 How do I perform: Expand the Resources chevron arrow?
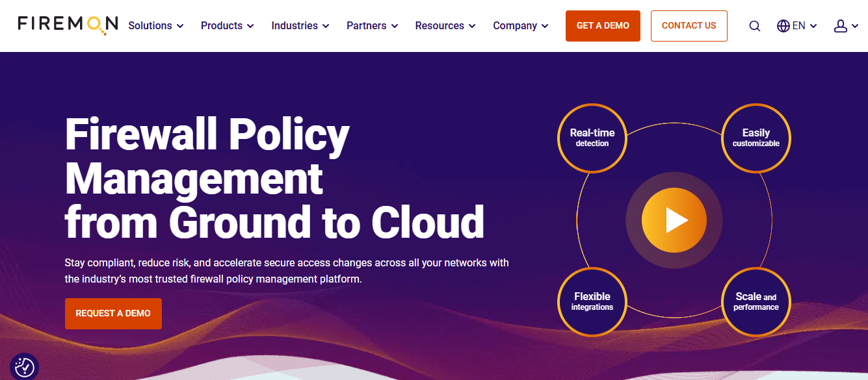[472, 26]
